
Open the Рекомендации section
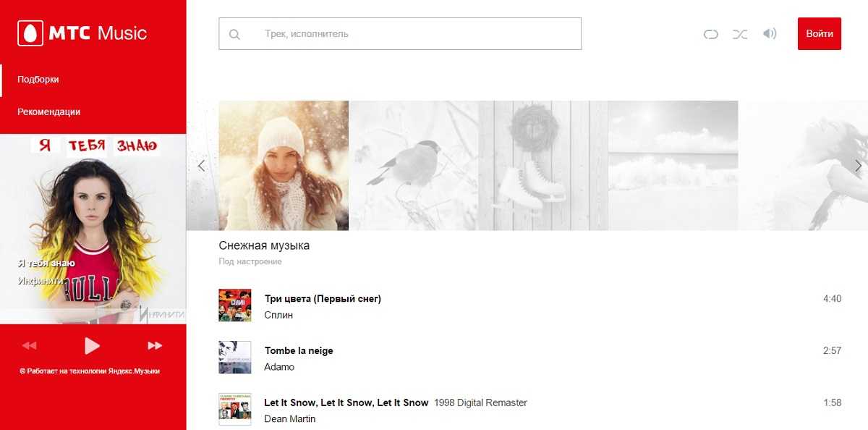49,112
